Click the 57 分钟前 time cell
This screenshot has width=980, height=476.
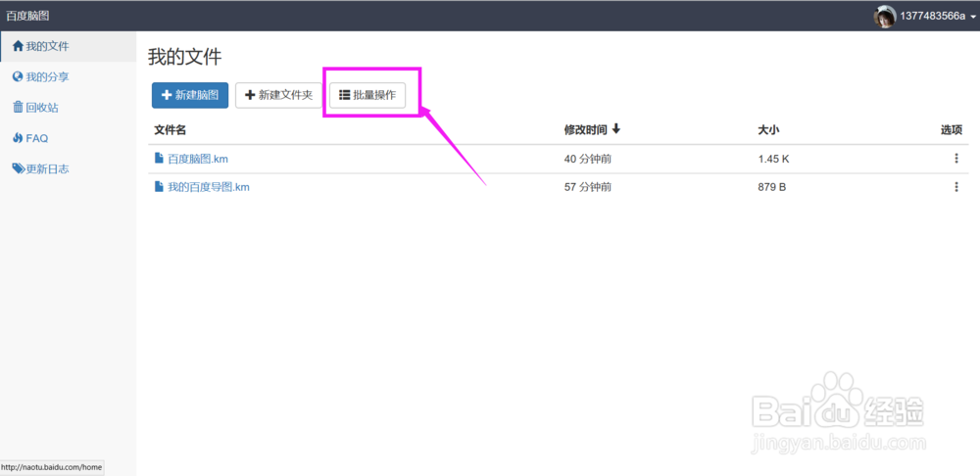click(587, 187)
